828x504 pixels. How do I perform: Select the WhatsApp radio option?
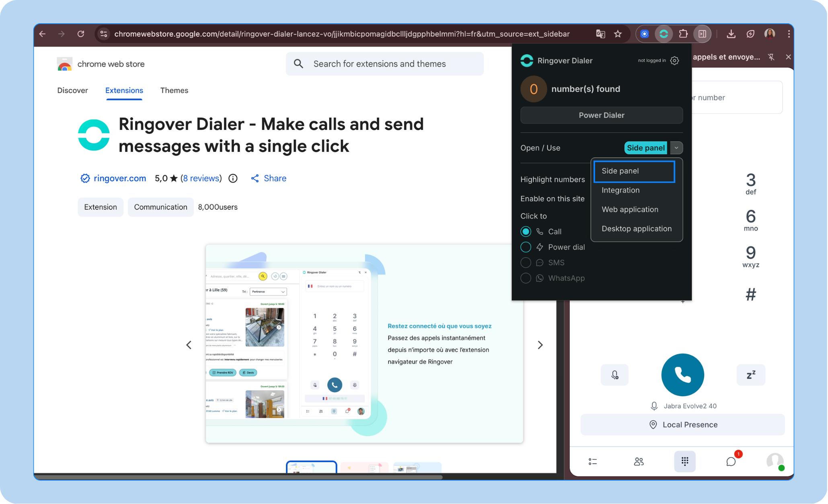click(526, 278)
